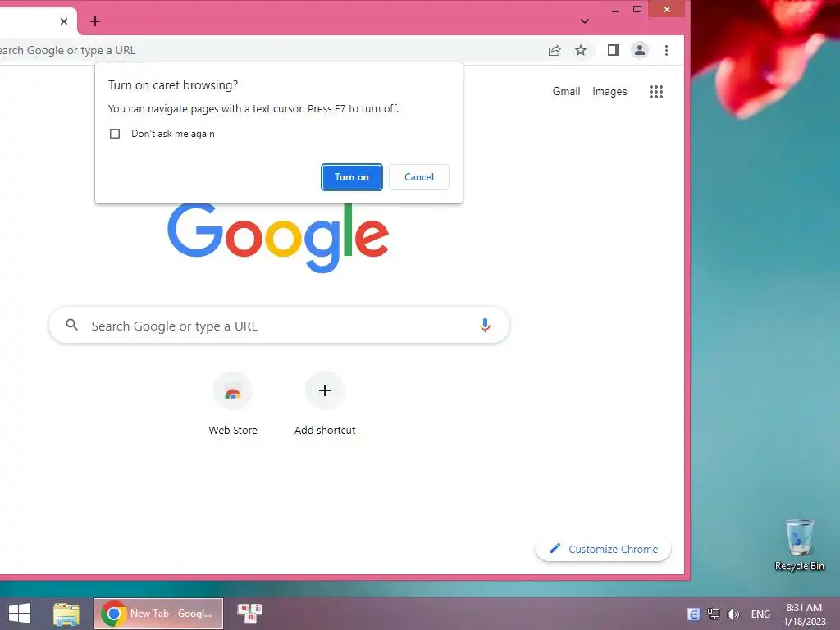Open a new tab with the plus button

(95, 21)
